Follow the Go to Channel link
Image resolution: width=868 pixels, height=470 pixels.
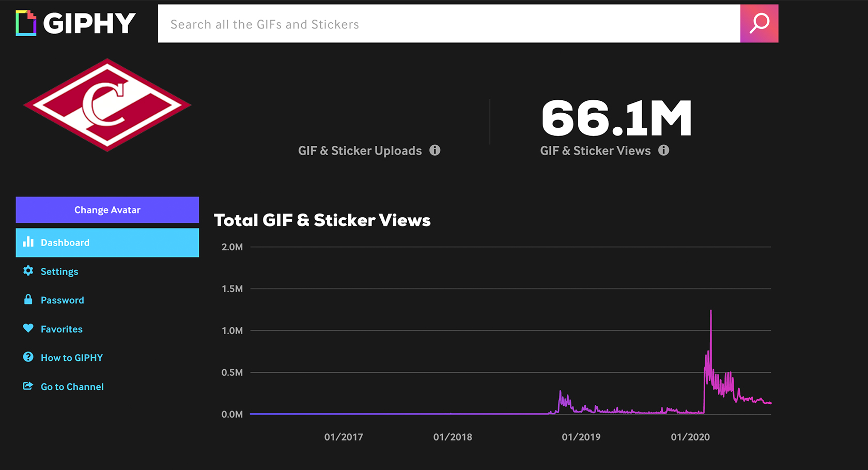[72, 387]
